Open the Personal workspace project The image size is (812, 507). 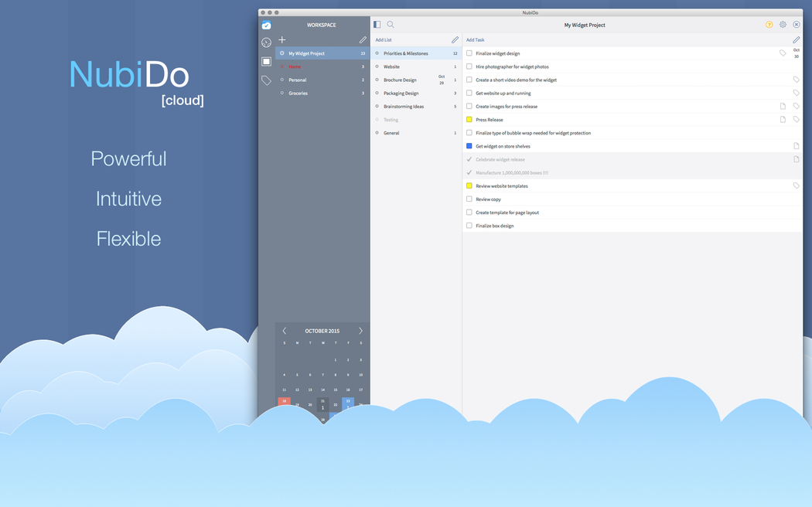point(298,80)
